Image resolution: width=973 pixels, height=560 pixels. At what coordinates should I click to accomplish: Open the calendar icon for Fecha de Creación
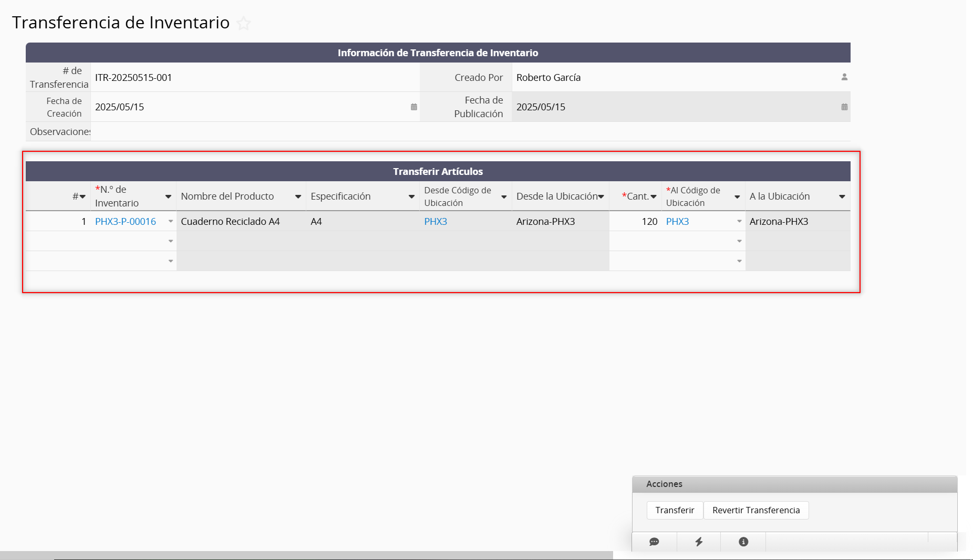point(414,107)
